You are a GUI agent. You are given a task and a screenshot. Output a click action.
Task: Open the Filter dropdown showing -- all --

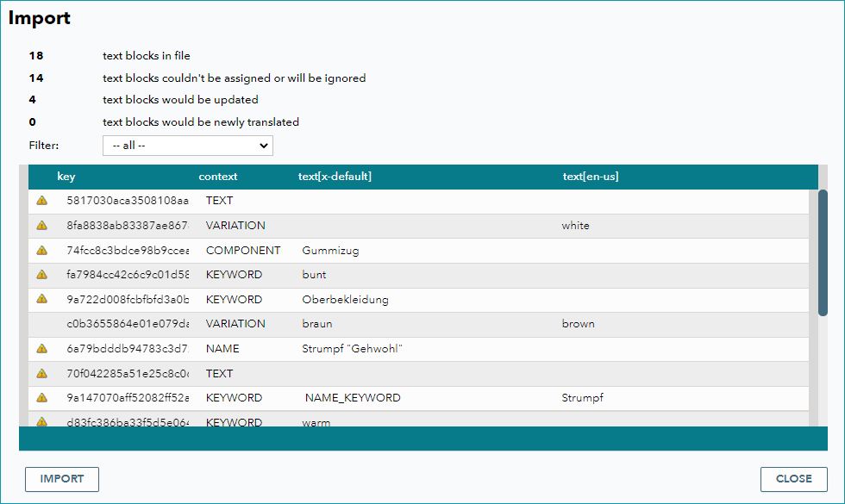click(188, 146)
